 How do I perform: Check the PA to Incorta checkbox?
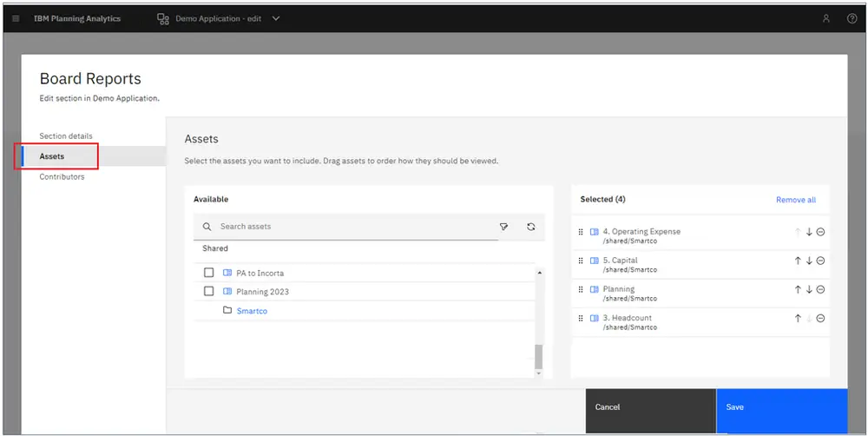coord(208,273)
